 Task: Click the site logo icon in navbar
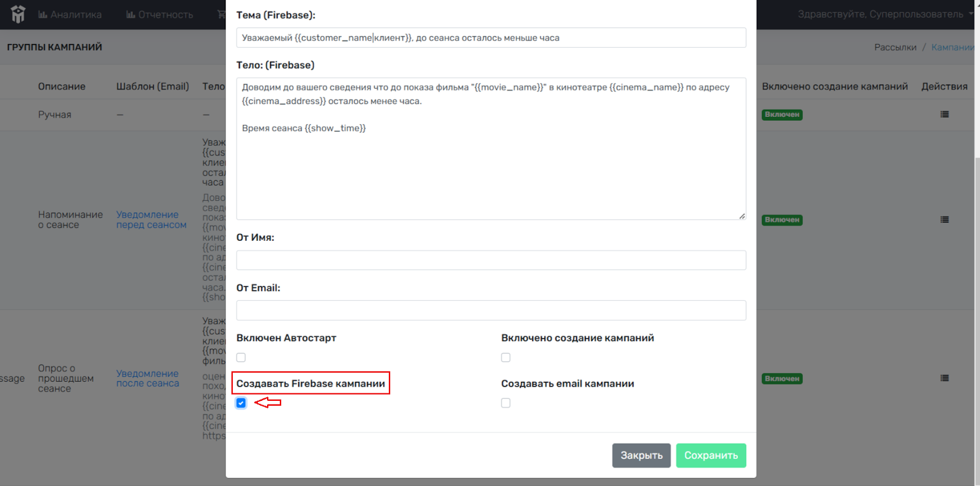[18, 14]
